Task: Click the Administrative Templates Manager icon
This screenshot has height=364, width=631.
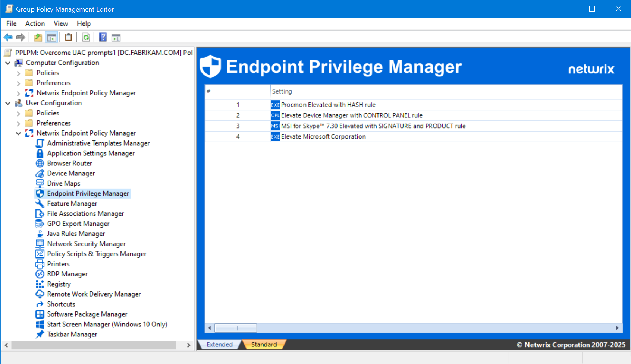Action: coord(40,143)
